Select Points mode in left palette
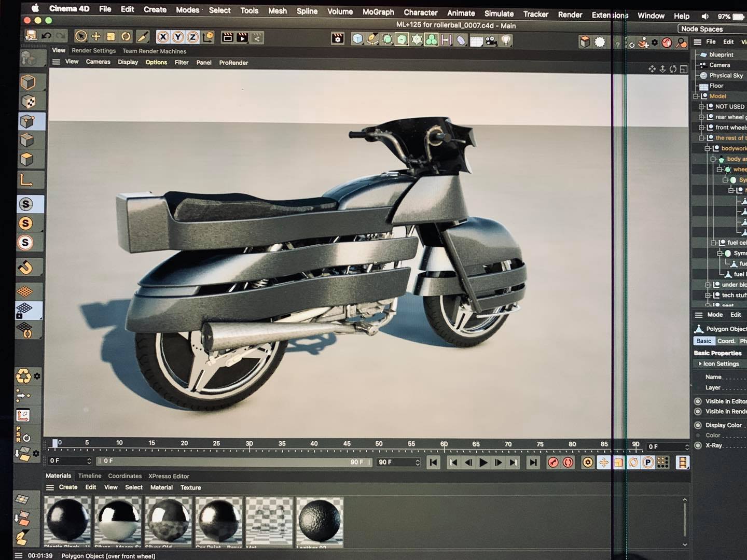The width and height of the screenshot is (747, 560). (x=27, y=121)
